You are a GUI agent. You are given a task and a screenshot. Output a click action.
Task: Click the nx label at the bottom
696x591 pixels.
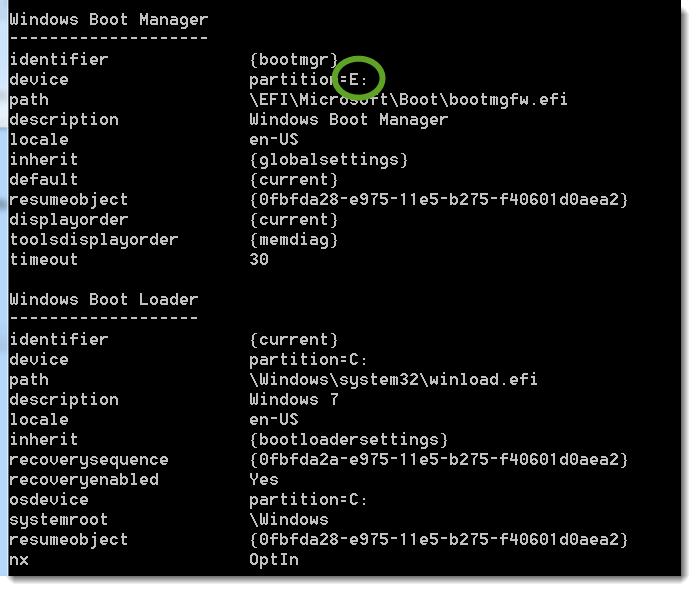(x=19, y=560)
